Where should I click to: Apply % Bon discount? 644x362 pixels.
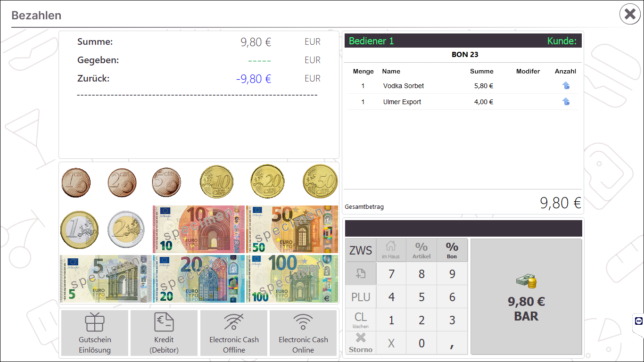click(x=452, y=250)
